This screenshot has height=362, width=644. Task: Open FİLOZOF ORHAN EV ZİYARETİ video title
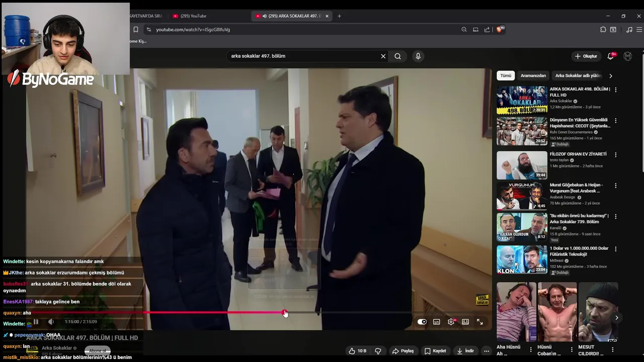tap(578, 154)
